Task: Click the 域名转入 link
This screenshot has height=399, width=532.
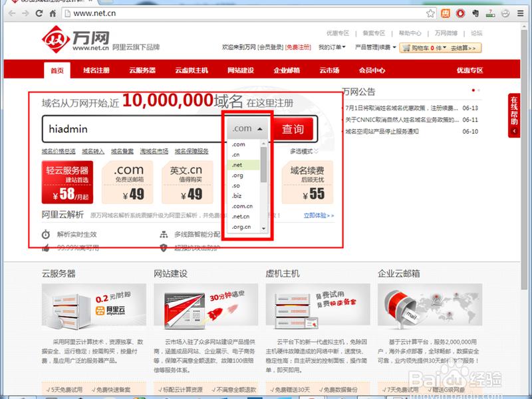Action: [93, 152]
